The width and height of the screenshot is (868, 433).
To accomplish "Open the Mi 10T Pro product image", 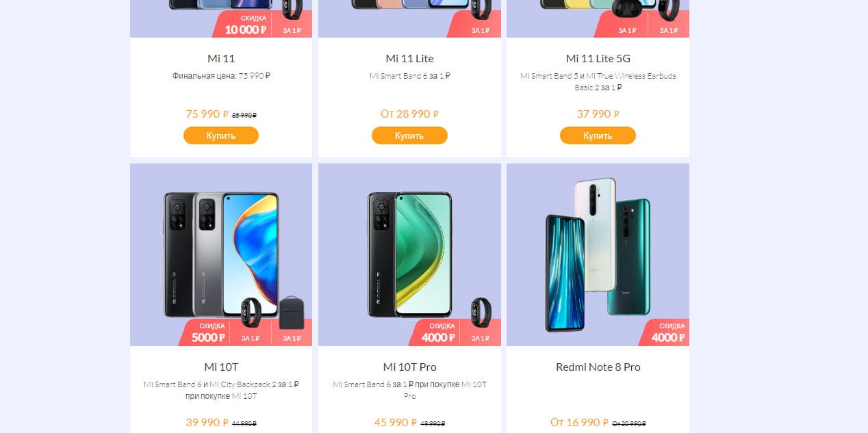I will coord(409,254).
